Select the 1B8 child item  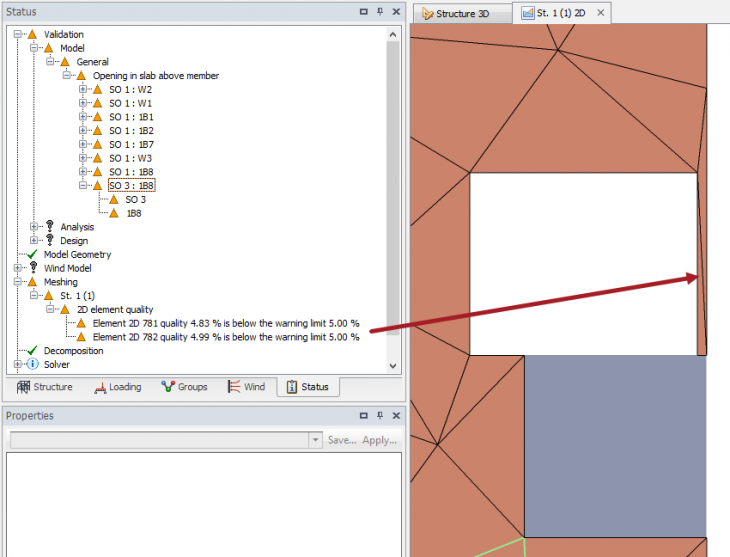click(x=134, y=213)
